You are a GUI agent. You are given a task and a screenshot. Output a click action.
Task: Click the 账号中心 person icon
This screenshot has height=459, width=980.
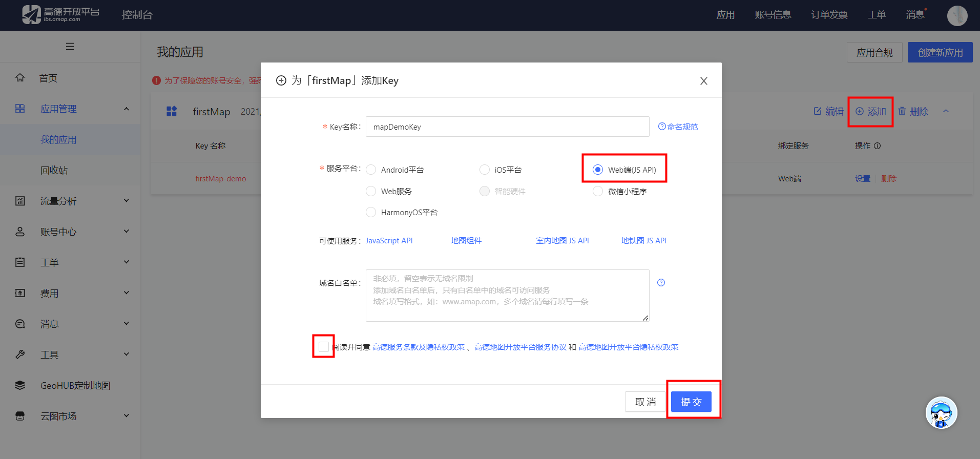[x=20, y=232]
